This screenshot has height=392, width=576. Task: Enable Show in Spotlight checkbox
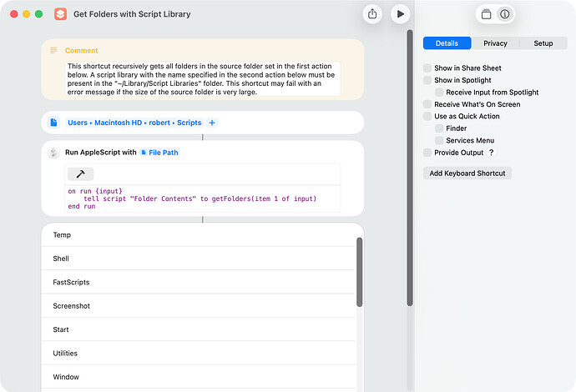click(x=427, y=80)
